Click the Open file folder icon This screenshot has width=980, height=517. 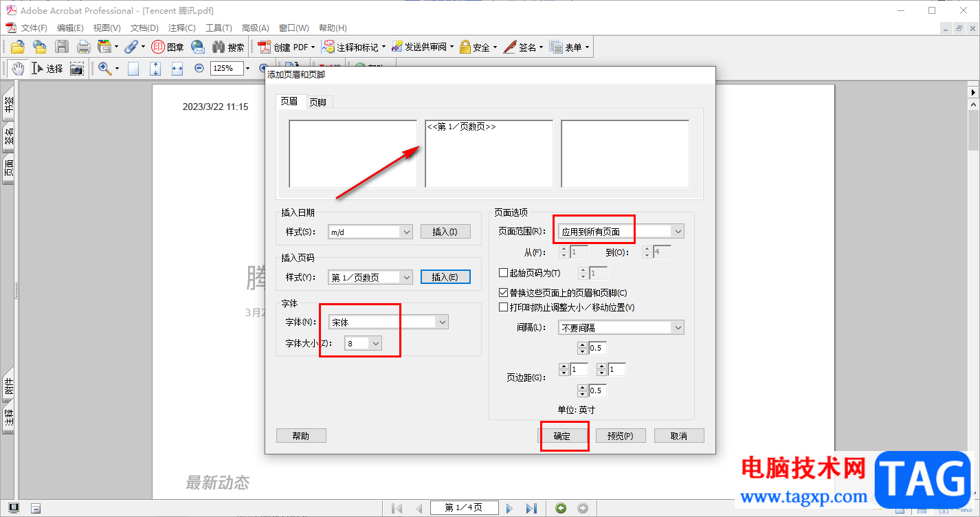click(18, 47)
